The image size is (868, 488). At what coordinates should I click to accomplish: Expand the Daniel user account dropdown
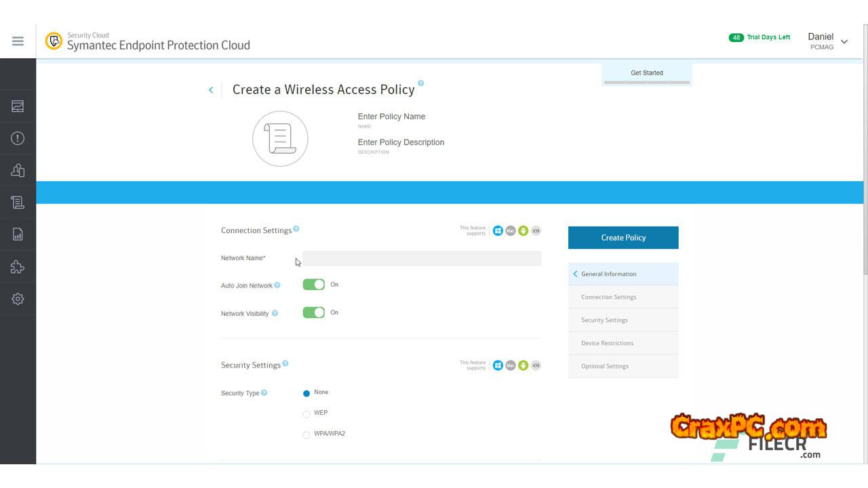coord(844,41)
